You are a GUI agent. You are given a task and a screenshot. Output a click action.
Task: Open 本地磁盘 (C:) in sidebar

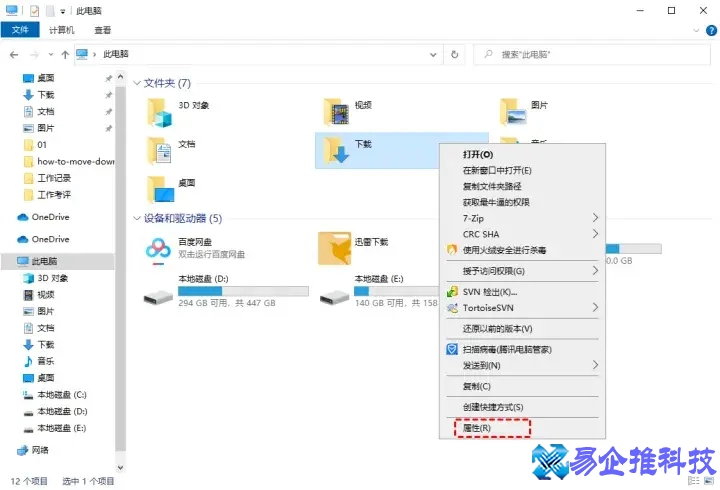point(55,395)
